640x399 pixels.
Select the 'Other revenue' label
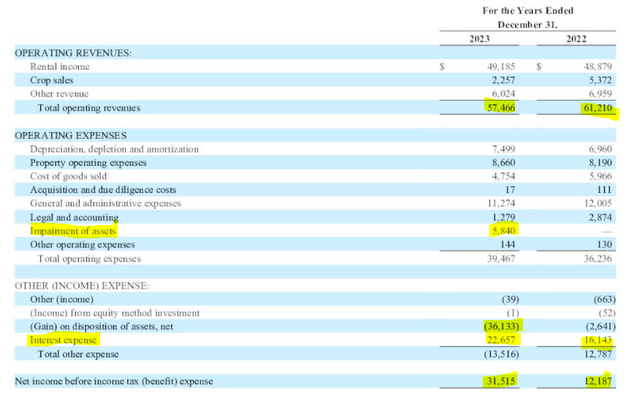pos(59,94)
